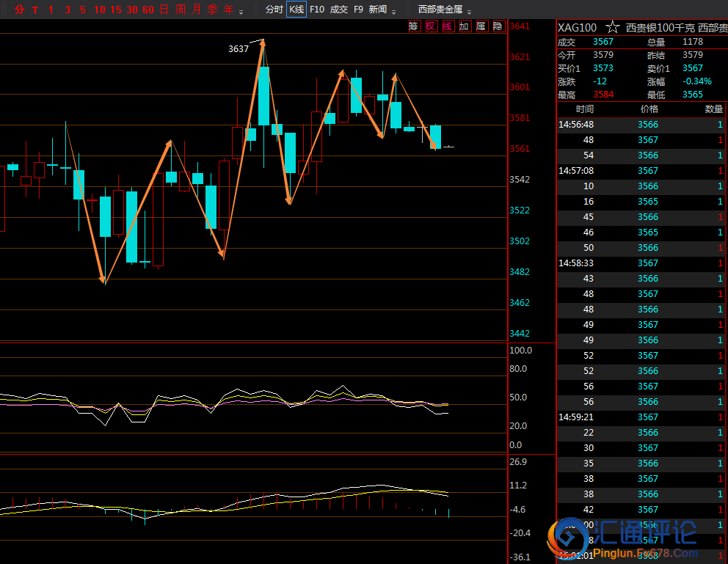The height and width of the screenshot is (564, 728).
Task: Click the 加 add indicator button
Action: tap(465, 26)
